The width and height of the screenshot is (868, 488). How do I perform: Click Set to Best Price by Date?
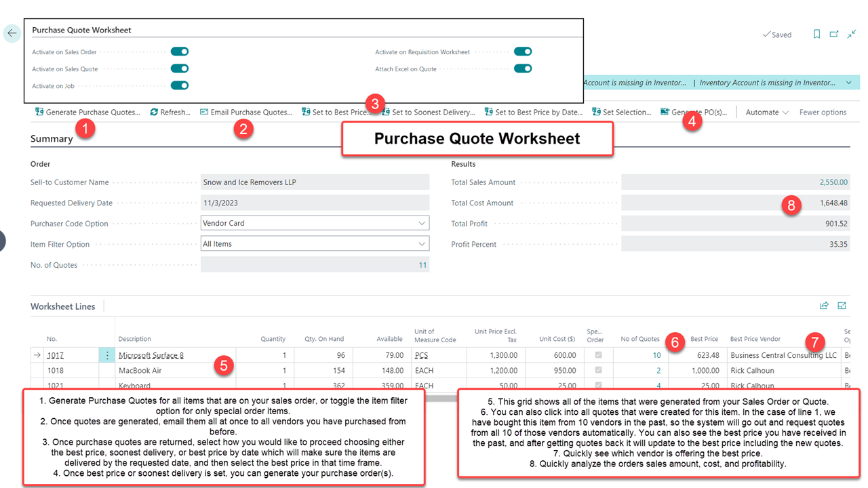(x=534, y=113)
